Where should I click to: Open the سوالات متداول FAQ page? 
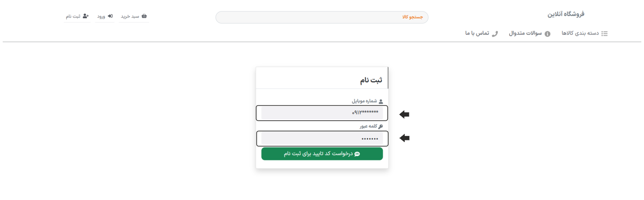526,34
